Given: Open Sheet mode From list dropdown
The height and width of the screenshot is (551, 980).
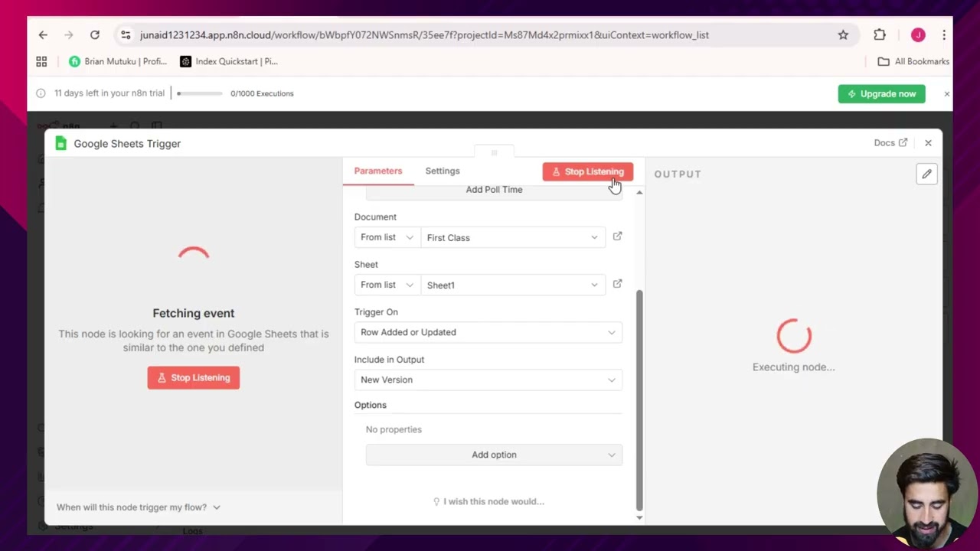Looking at the screenshot, I should point(387,285).
